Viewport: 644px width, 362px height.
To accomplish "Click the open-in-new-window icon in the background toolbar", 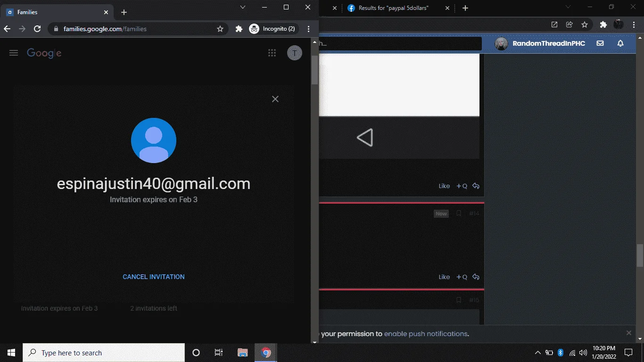I will (x=554, y=25).
